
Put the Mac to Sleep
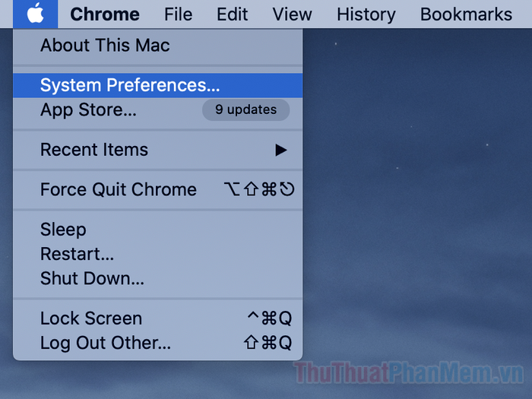(x=63, y=230)
